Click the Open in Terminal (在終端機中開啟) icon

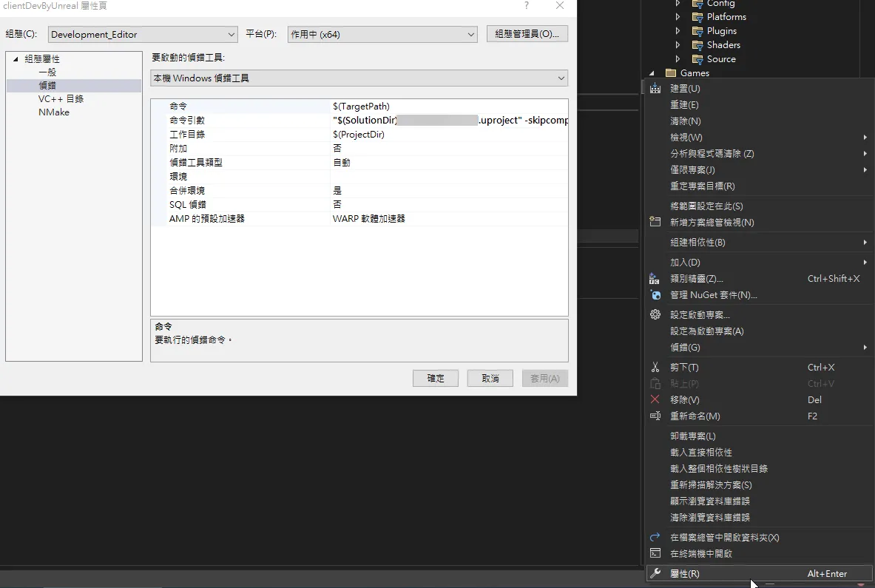point(655,554)
